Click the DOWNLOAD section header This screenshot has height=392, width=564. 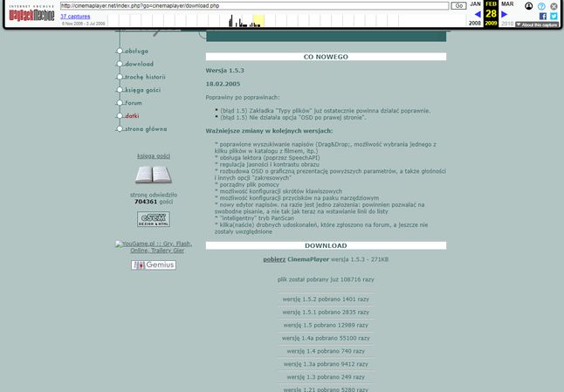point(326,245)
